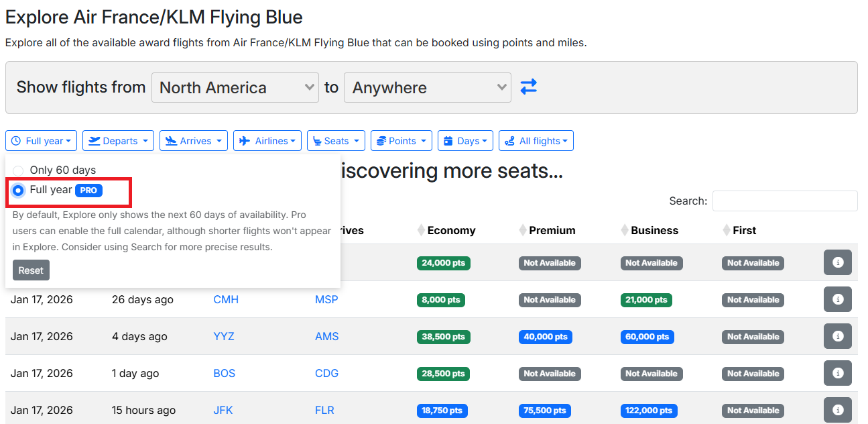The image size is (868, 424).
Task: Open the Anywhere destination dropdown
Action: (x=427, y=88)
